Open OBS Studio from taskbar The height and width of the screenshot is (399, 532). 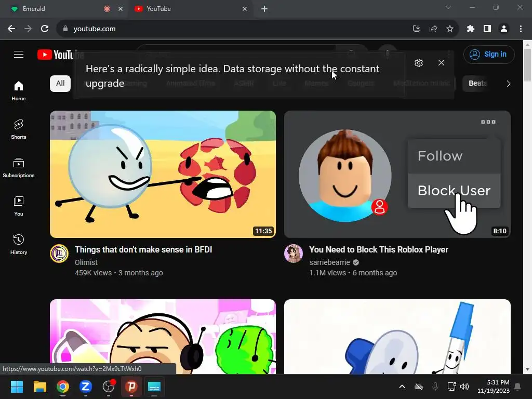click(109, 387)
